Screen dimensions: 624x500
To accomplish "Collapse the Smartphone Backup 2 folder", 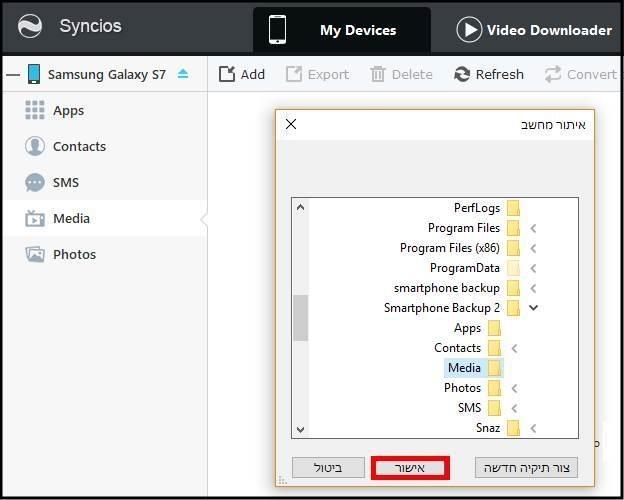I will click(x=533, y=308).
